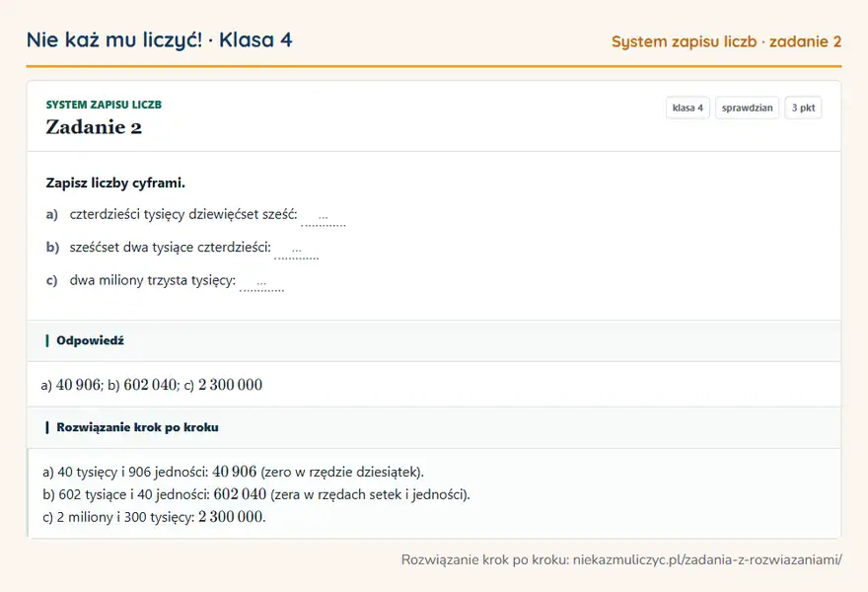Click the instruction 'Zapisz liczby cyframi.'
This screenshot has height=592, width=868.
click(115, 183)
